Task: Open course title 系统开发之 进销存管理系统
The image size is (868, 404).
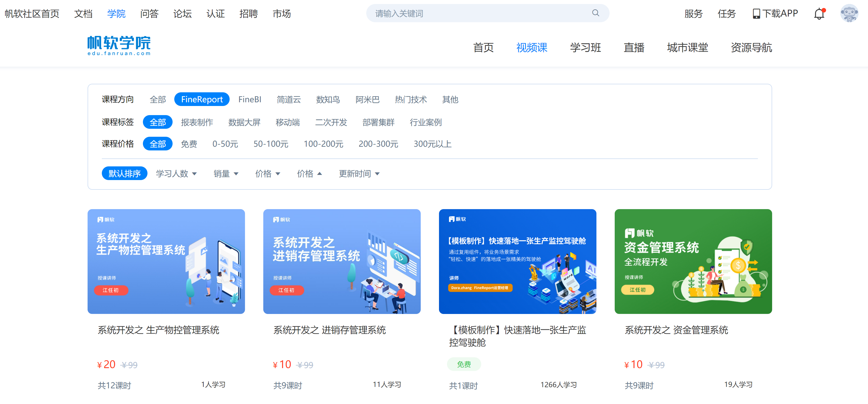Action: (329, 330)
